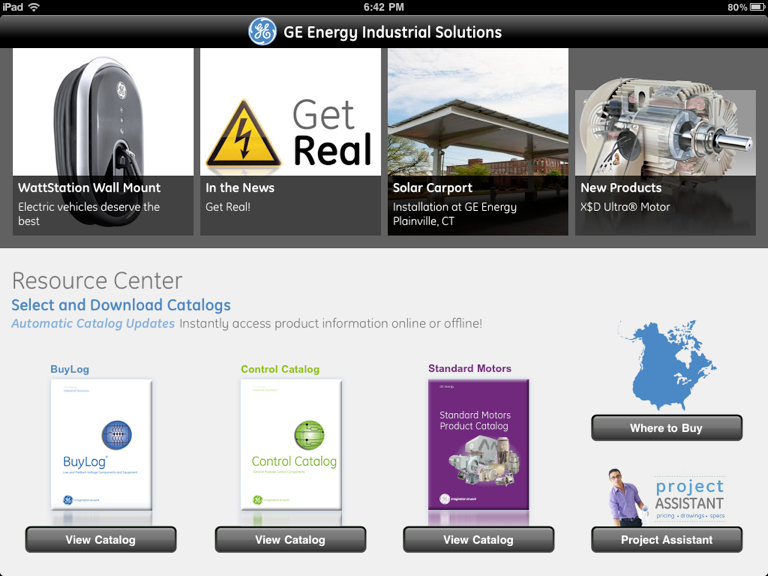Tap the Project Assistant logo image
768x576 pixels.
(x=667, y=497)
